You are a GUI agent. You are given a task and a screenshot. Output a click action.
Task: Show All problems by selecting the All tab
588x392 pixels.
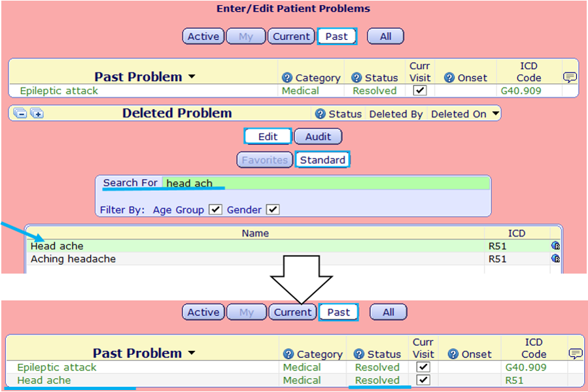click(385, 36)
